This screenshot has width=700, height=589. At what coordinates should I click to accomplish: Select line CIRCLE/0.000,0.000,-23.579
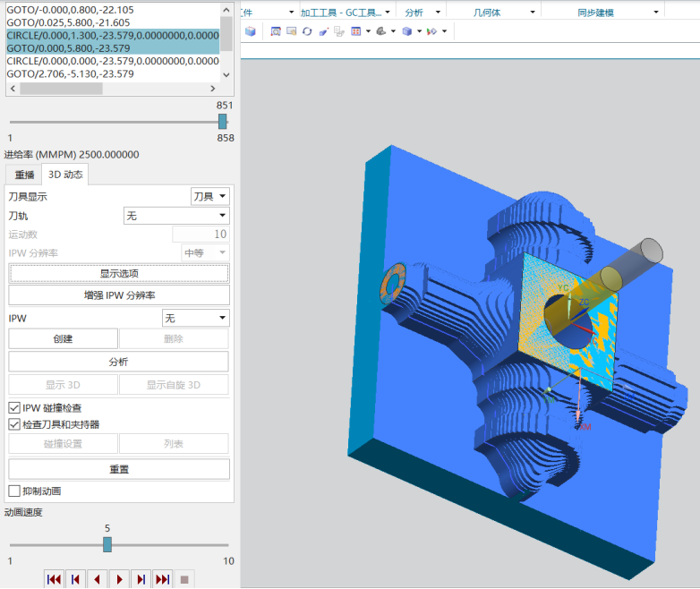pos(113,61)
